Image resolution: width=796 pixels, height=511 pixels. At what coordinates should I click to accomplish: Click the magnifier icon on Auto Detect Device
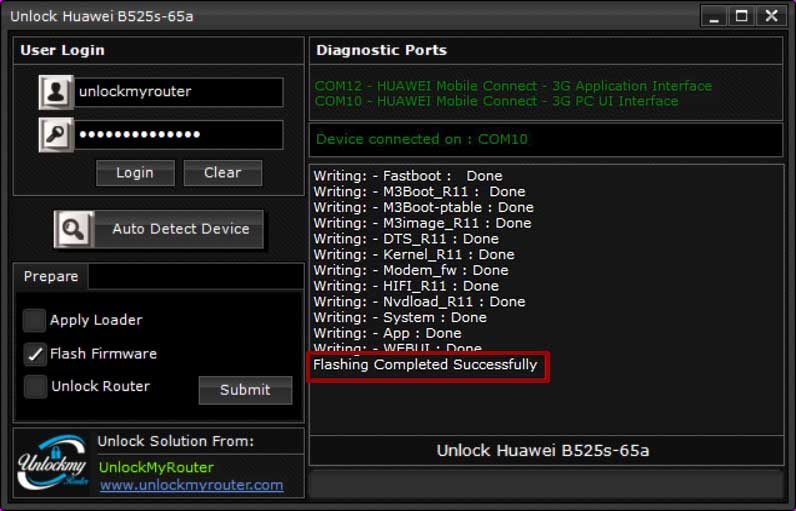pyautogui.click(x=74, y=229)
